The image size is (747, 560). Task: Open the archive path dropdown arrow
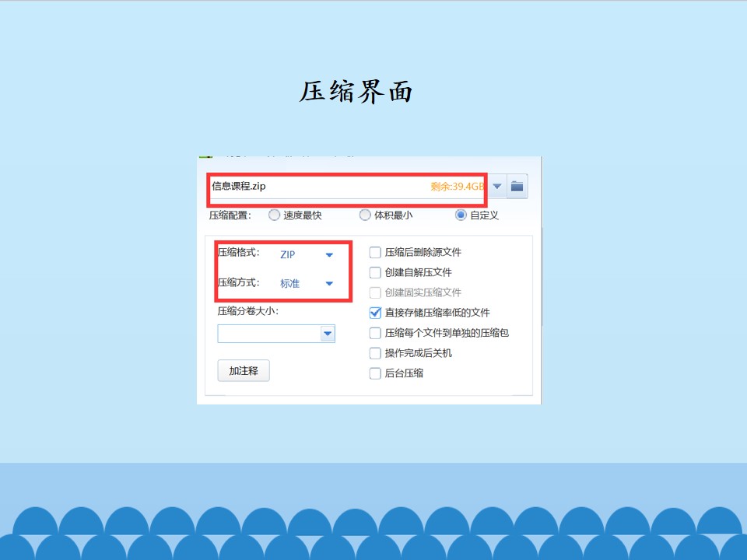pyautogui.click(x=497, y=186)
